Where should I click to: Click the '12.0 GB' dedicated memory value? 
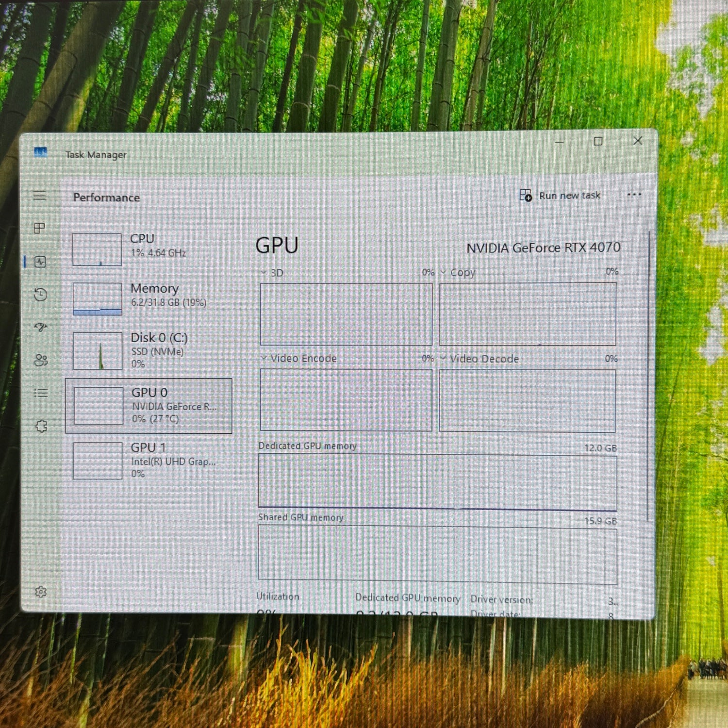click(x=600, y=448)
